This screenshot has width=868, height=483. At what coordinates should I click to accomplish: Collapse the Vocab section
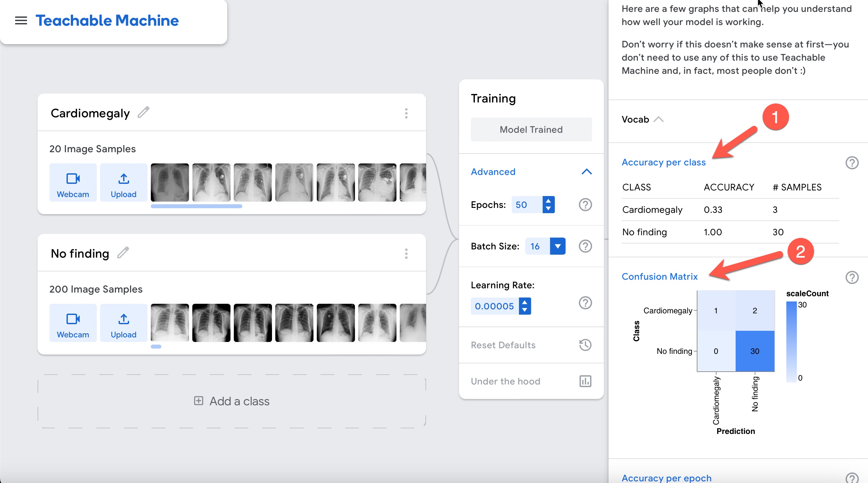659,119
